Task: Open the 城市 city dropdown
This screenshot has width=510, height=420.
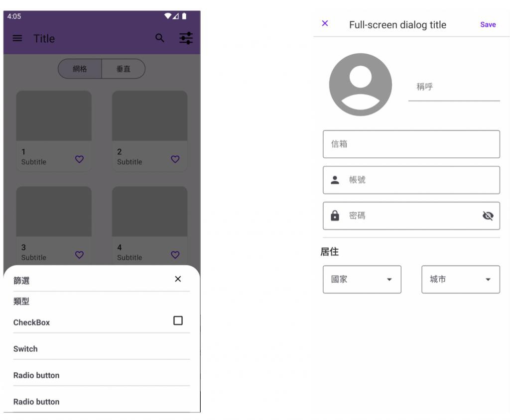Action: click(x=461, y=279)
